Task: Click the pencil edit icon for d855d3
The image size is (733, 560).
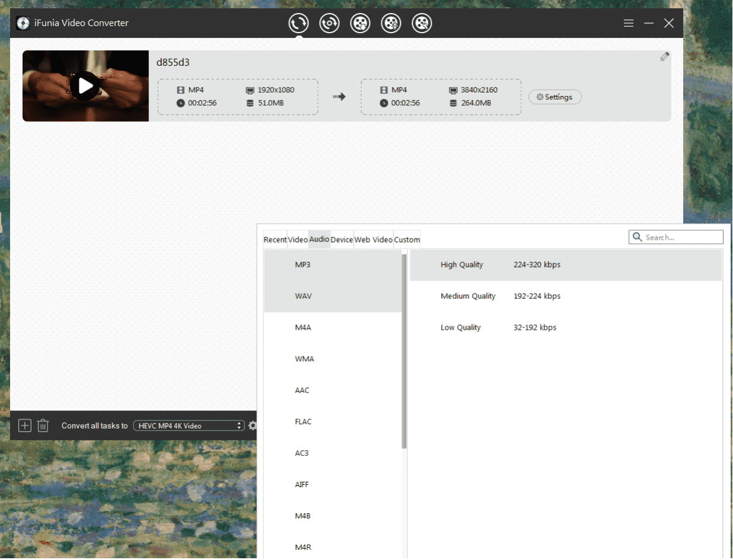Action: 665,57
